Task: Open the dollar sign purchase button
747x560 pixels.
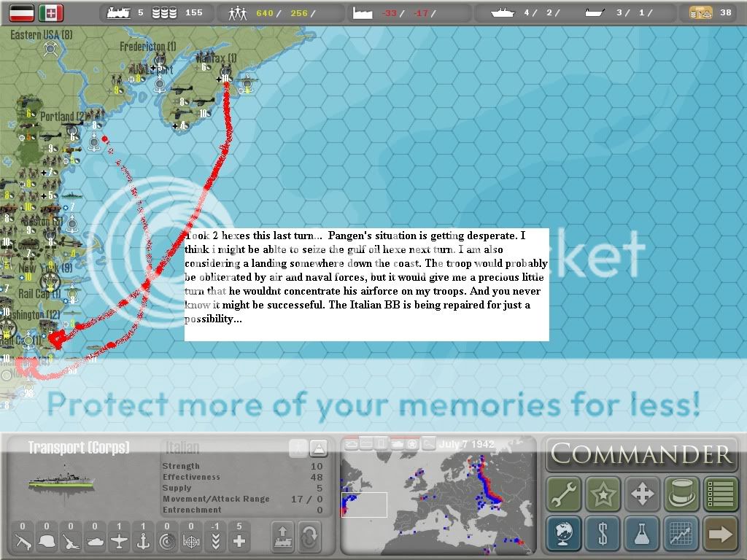Action: click(603, 533)
